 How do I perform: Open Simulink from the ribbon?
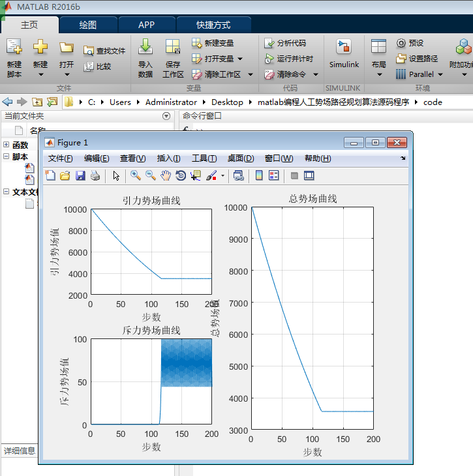343,54
